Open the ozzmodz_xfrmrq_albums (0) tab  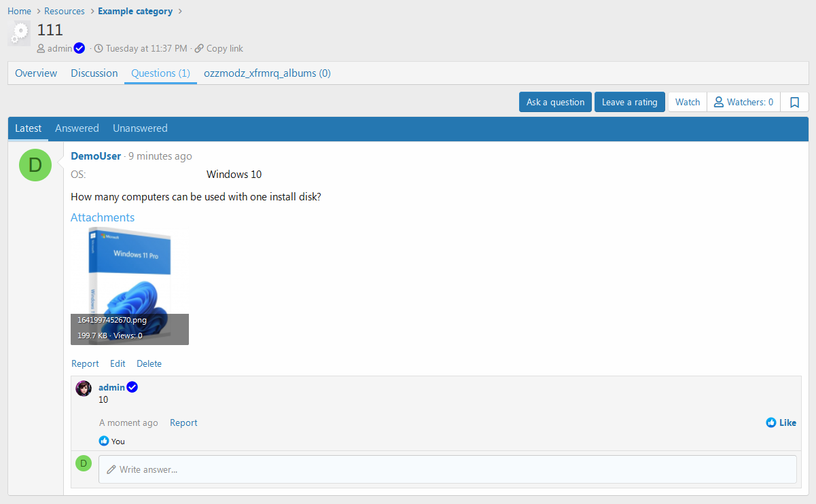267,73
